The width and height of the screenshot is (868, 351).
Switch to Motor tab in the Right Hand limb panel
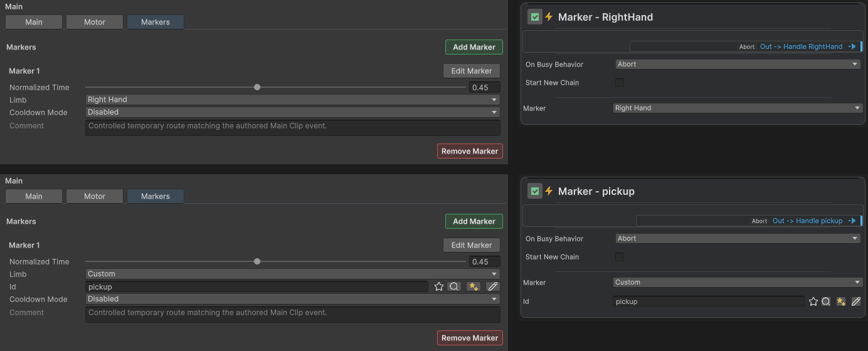(95, 22)
